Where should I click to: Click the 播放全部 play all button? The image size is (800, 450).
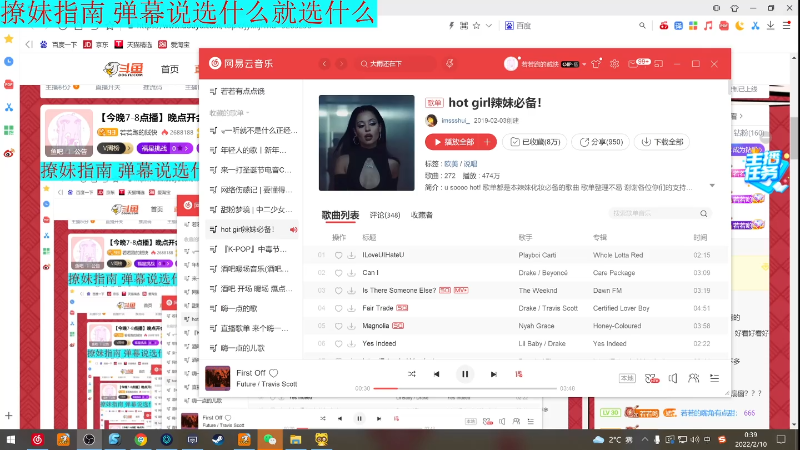pos(454,142)
